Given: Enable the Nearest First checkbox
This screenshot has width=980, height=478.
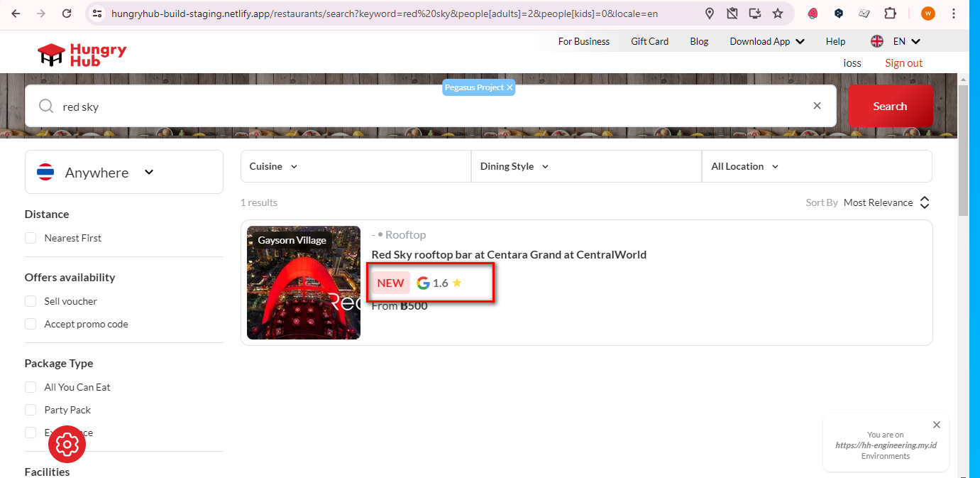Looking at the screenshot, I should pyautogui.click(x=31, y=238).
